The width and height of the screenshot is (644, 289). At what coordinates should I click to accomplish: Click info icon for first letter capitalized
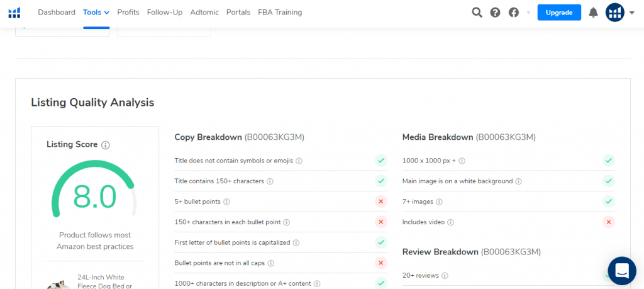[x=296, y=242]
